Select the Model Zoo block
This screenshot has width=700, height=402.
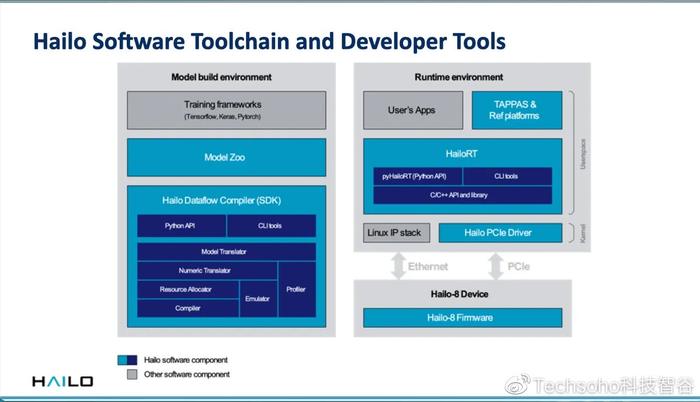pyautogui.click(x=226, y=157)
